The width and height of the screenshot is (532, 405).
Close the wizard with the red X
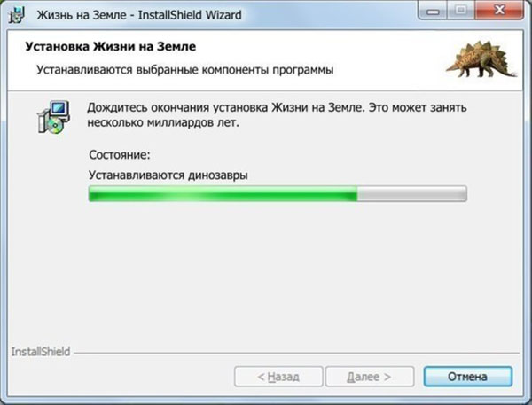coord(499,11)
